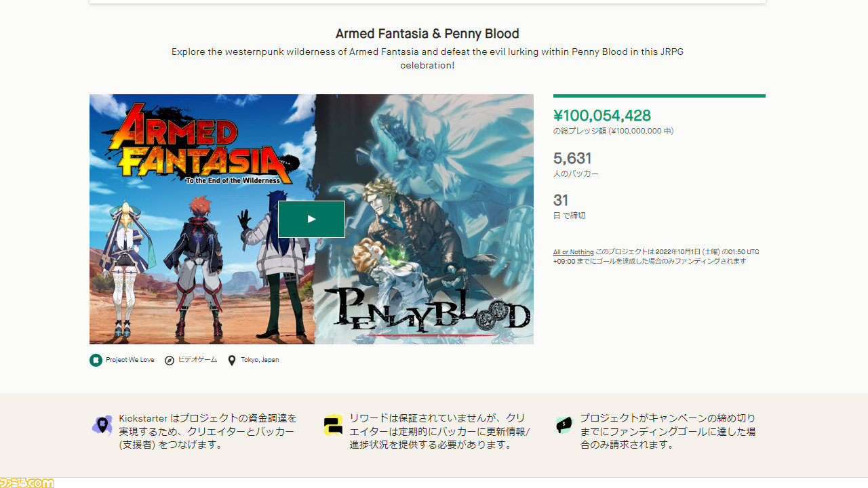Open the All or Nothing link

point(573,252)
